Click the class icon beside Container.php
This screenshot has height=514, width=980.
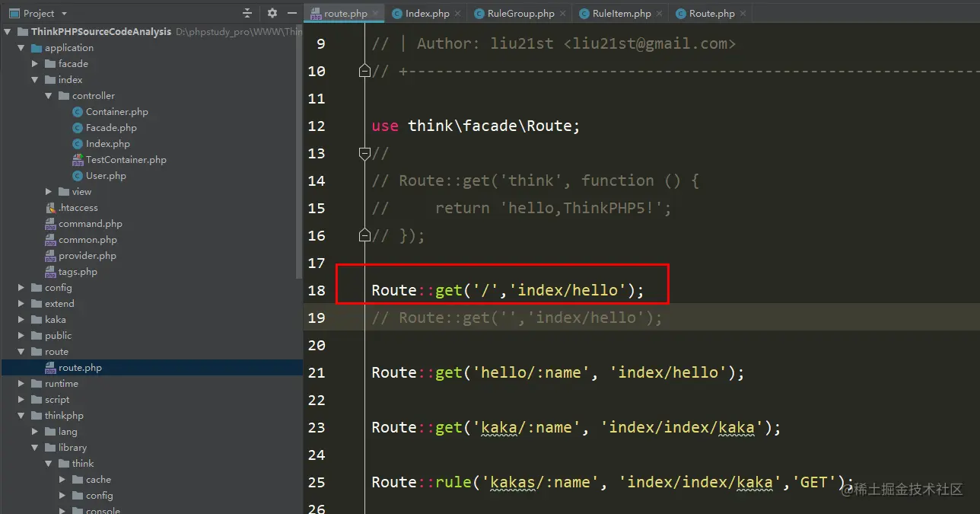pyautogui.click(x=78, y=112)
